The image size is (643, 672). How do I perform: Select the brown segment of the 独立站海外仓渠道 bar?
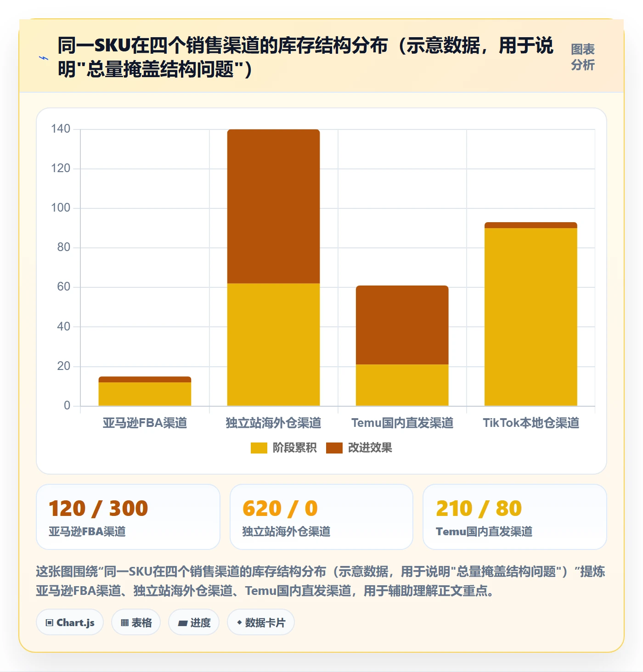[x=273, y=206]
